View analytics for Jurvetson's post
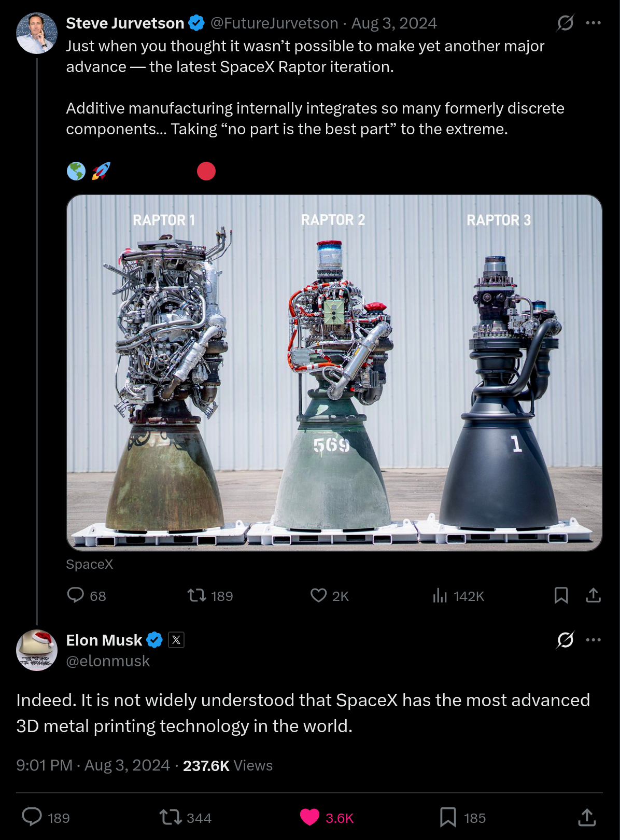This screenshot has width=620, height=840. click(x=440, y=595)
